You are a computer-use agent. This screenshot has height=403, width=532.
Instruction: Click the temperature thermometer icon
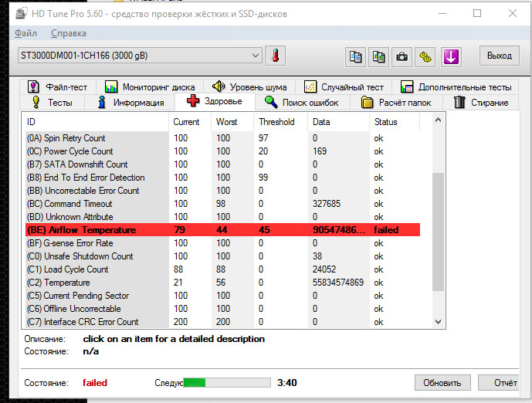275,56
